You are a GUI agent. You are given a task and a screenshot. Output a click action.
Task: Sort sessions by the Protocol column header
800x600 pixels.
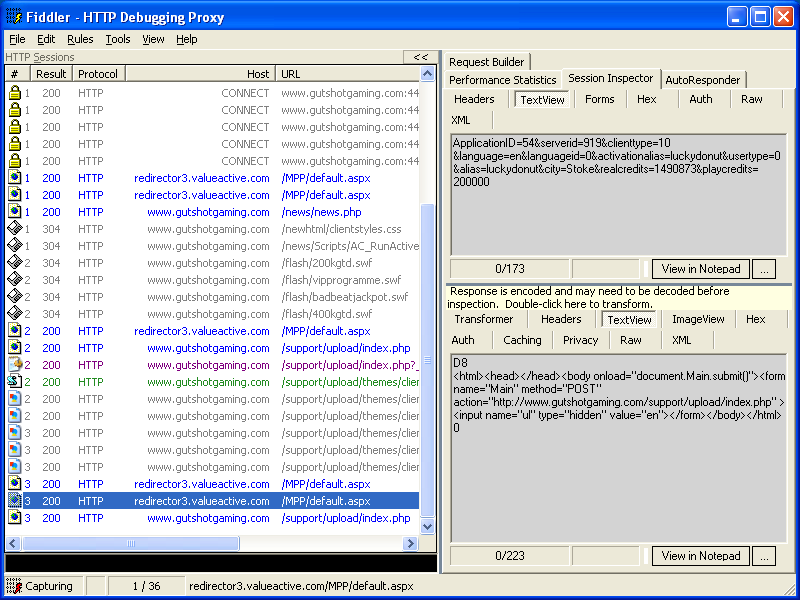[99, 74]
